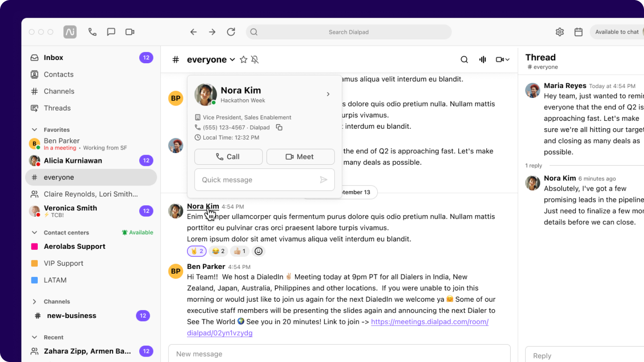Click Nora Kim's name on the message
Viewport: 644px width, 362px height.
pyautogui.click(x=203, y=206)
